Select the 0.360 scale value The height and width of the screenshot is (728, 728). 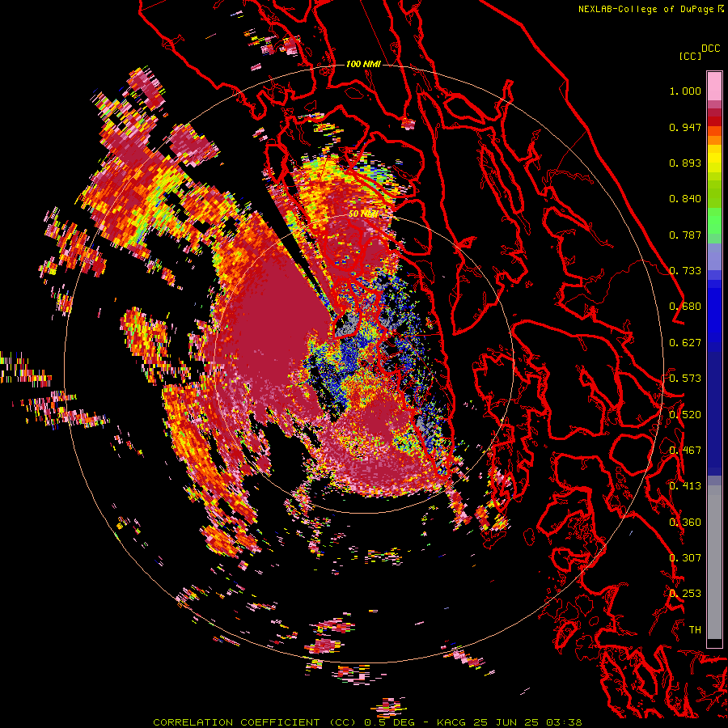685,523
